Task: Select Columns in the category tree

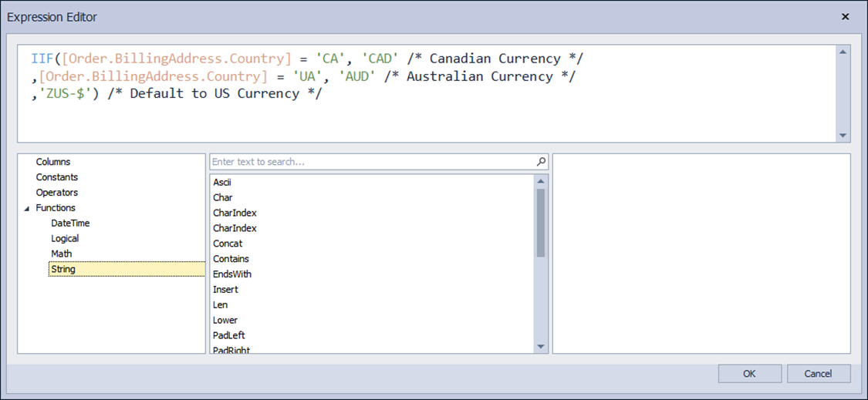Action: (x=53, y=162)
